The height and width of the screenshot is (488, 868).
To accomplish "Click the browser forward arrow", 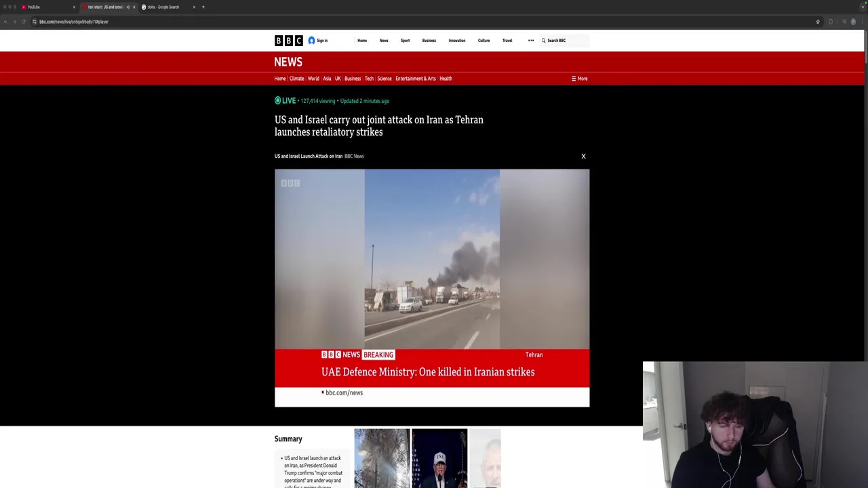I will 14,22.
